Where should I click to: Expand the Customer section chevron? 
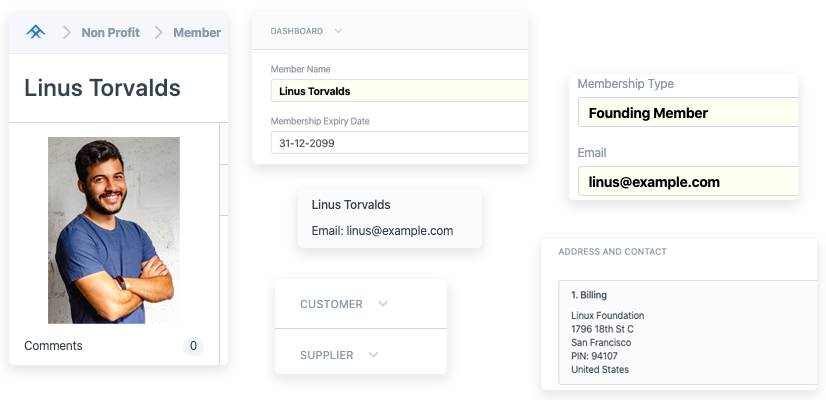click(x=382, y=304)
